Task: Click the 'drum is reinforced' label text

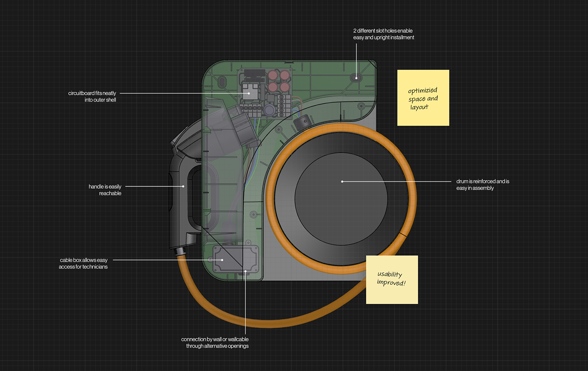Action: (483, 185)
